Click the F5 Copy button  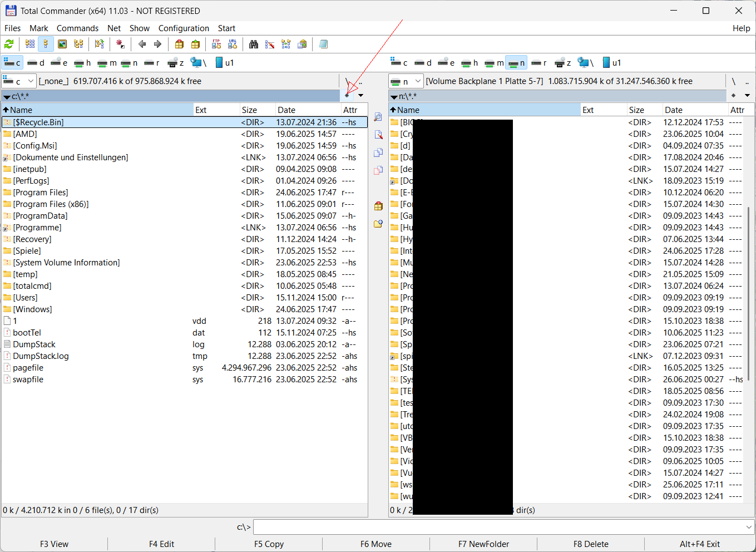click(269, 544)
